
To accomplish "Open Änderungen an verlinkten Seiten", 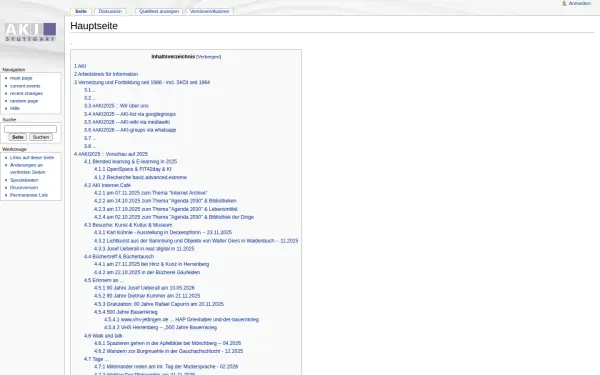I will tap(27, 169).
